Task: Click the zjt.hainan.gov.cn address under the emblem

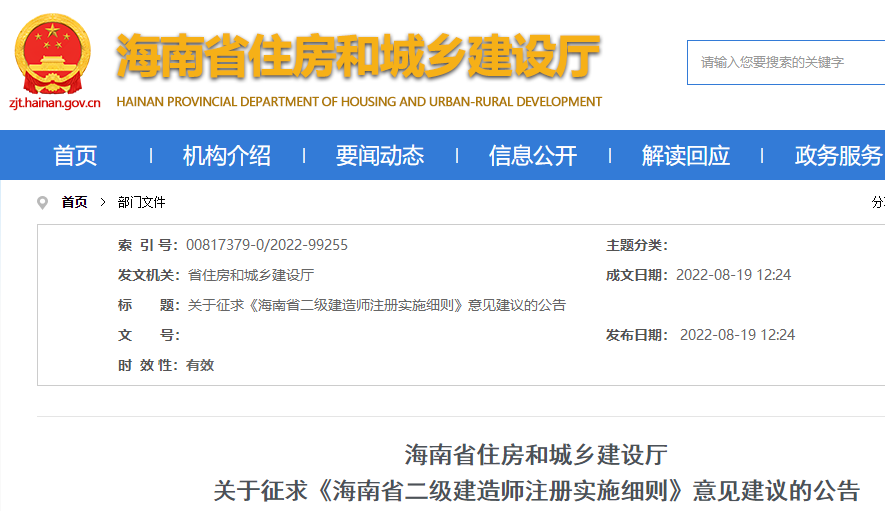Action: (x=54, y=102)
